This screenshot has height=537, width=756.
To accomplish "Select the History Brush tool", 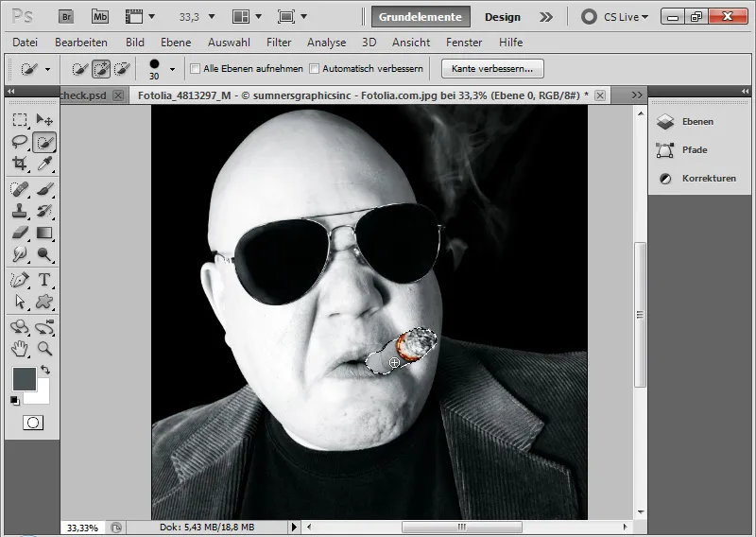I will pos(44,211).
